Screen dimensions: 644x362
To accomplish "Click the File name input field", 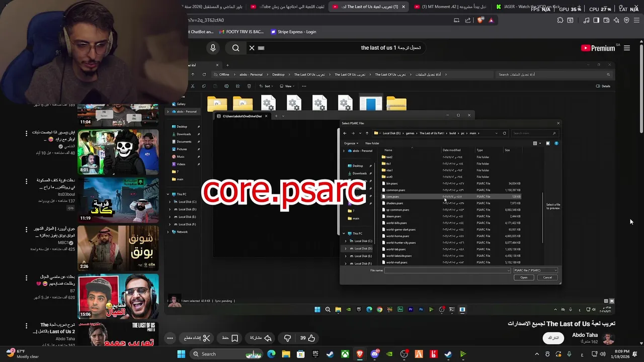I will click(447, 270).
